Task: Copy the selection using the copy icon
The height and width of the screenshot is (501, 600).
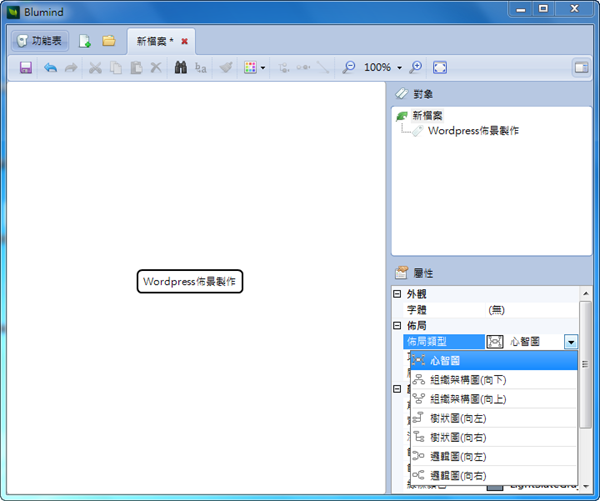Action: 116,68
